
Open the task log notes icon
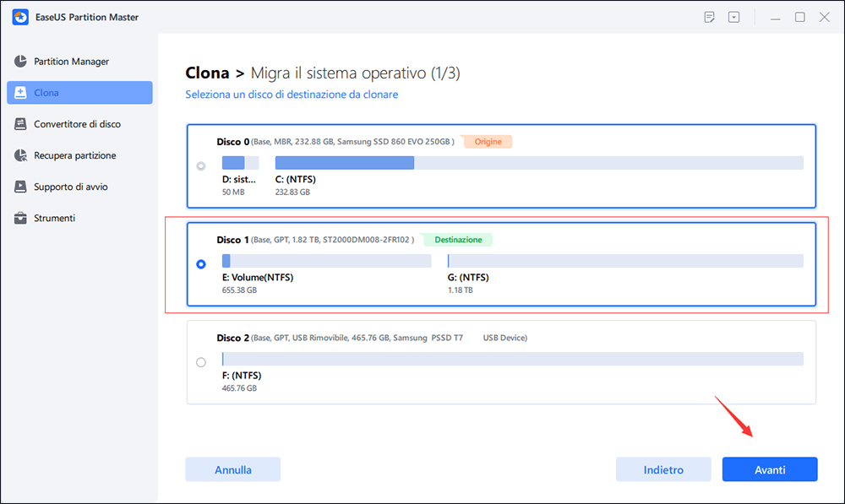[x=709, y=17]
